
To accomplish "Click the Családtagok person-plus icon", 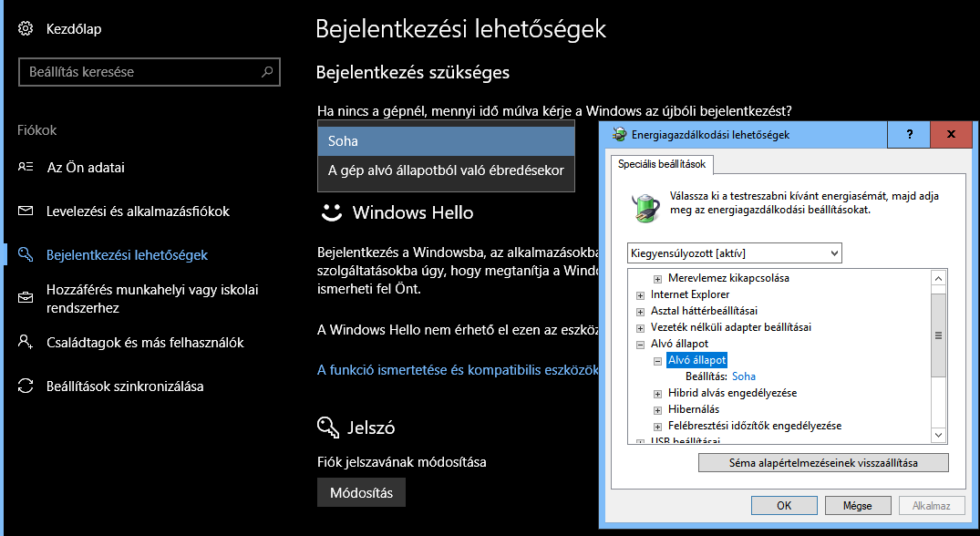I will click(25, 342).
